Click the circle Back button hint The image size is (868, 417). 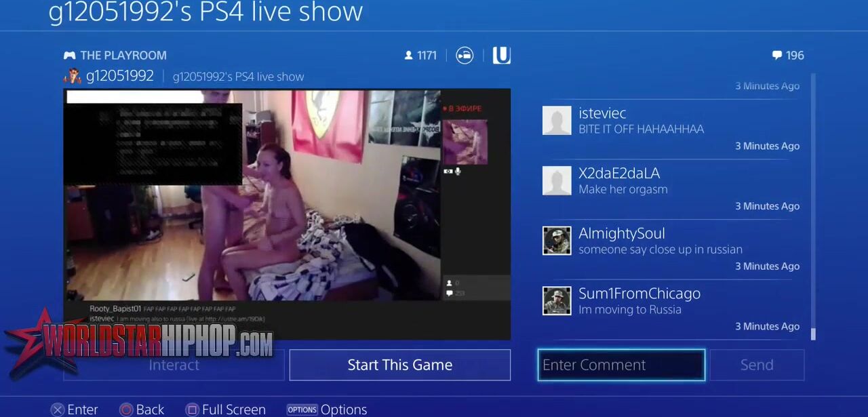pos(125,410)
